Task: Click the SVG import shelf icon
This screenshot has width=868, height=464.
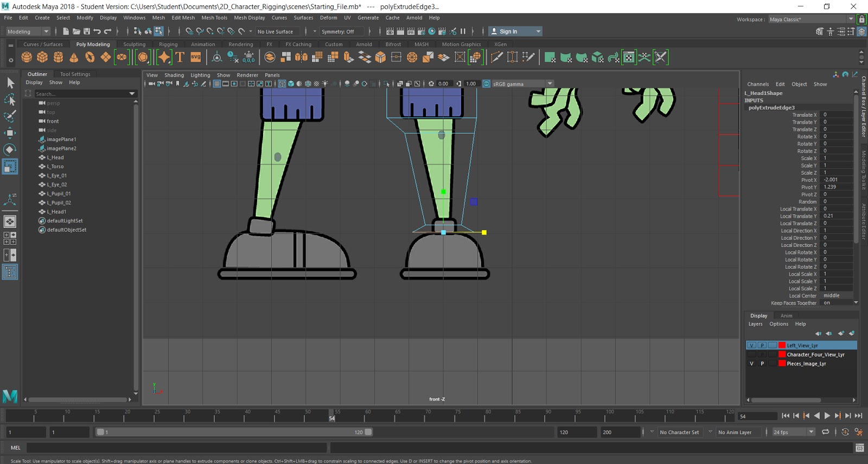Action: [x=196, y=57]
